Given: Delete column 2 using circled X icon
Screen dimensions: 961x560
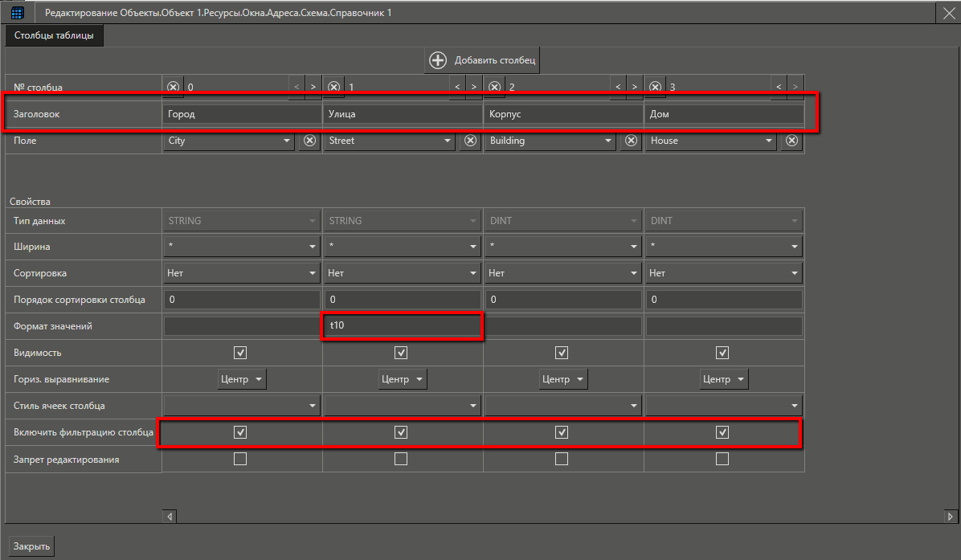Looking at the screenshot, I should [495, 87].
